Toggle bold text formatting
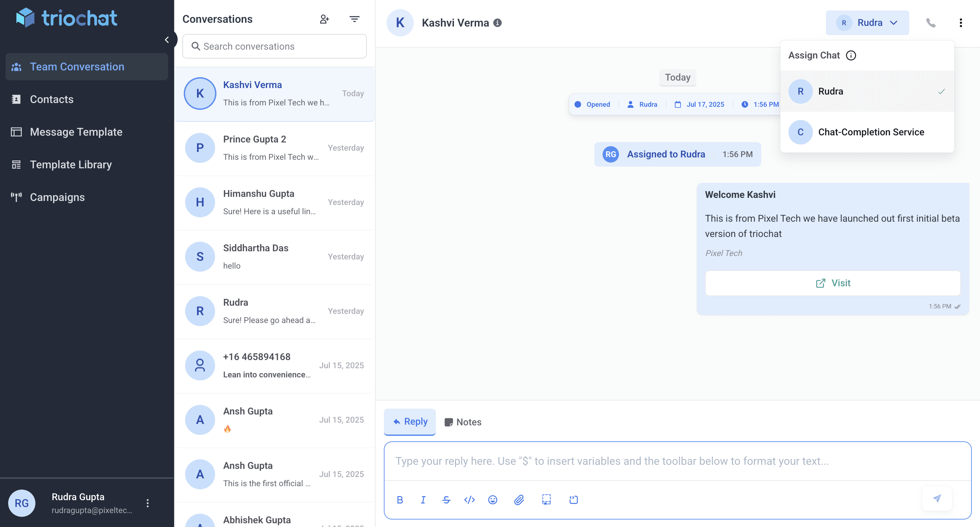Screen dimensions: 980x527 400,499
